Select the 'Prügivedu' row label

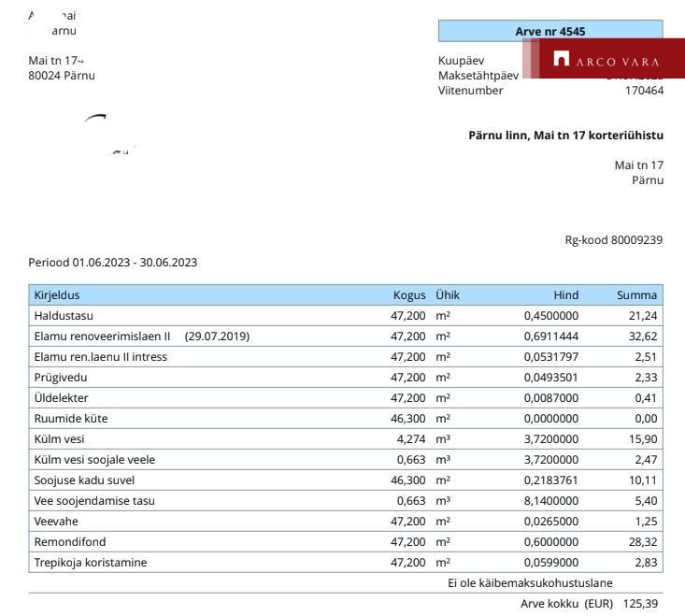tap(61, 378)
